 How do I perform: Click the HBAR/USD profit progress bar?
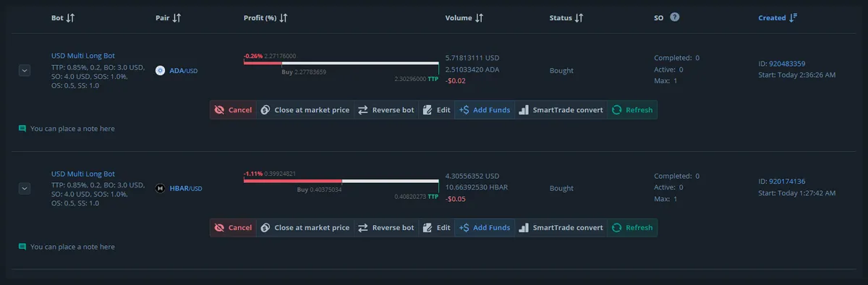click(341, 181)
